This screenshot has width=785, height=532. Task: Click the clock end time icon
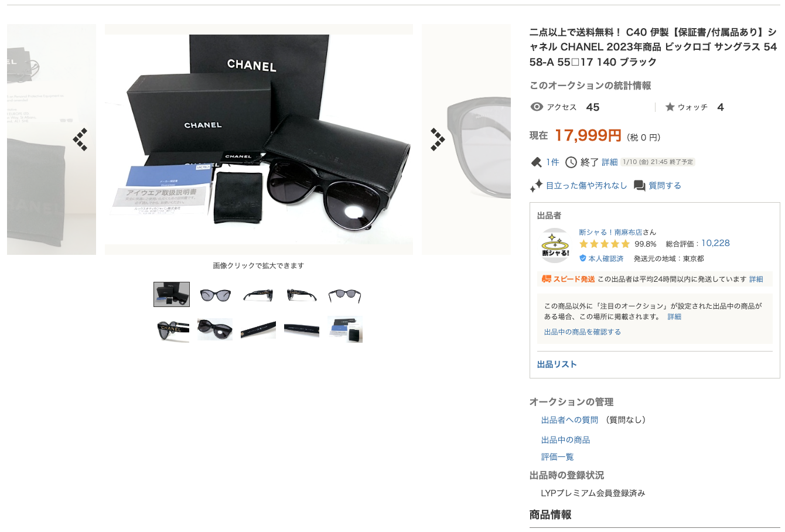pos(571,162)
